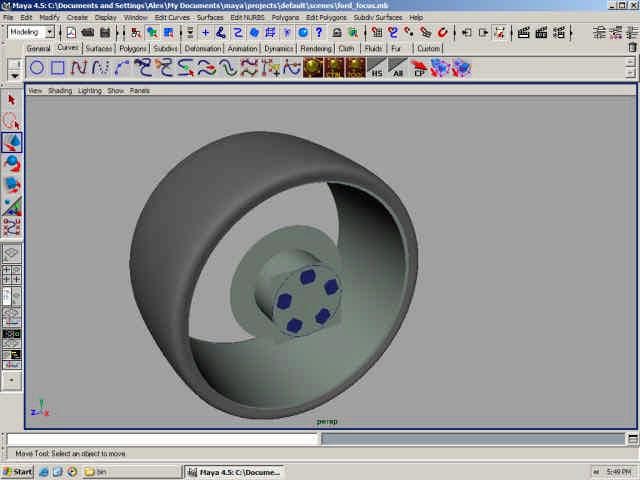640x480 pixels.
Task: Select the arrow Select tool in toolbox
Action: [12, 100]
